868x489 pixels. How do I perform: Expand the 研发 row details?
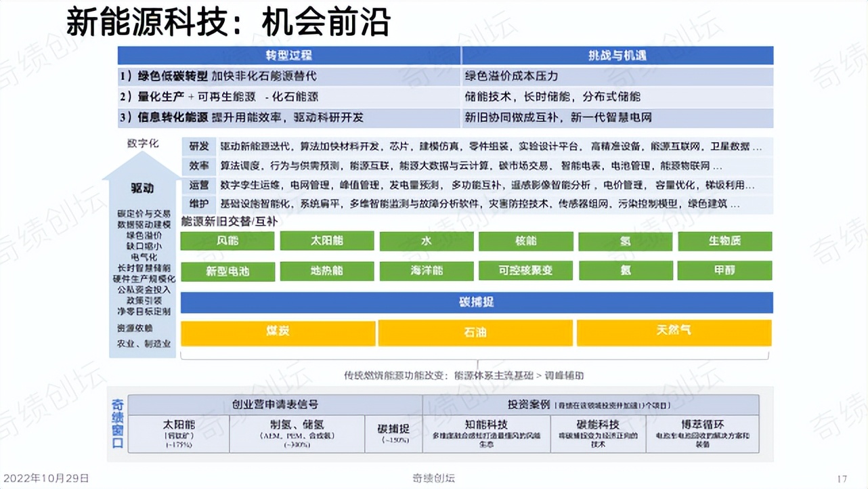[198, 146]
